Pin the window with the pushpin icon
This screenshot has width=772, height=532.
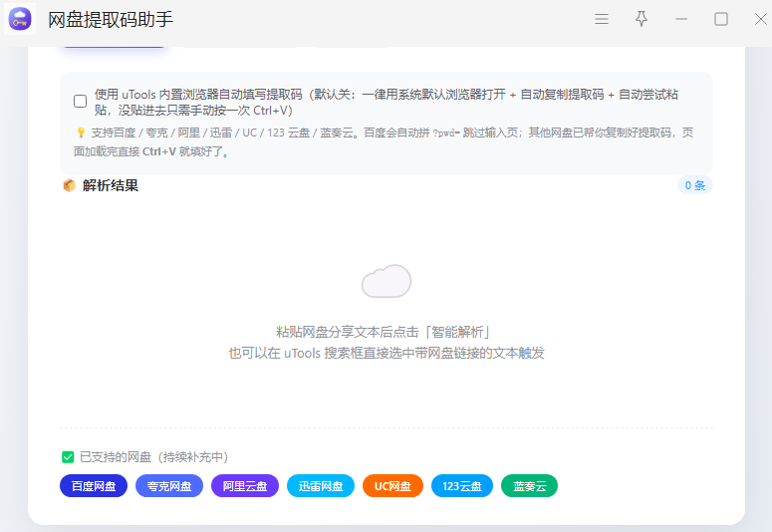642,19
